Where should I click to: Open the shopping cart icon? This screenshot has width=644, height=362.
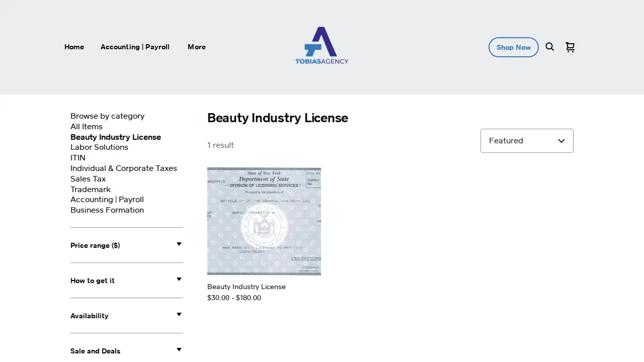570,47
